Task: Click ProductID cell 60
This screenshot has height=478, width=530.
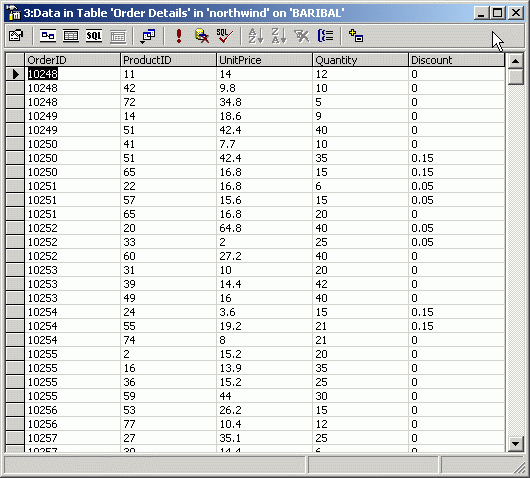Action: (x=168, y=256)
